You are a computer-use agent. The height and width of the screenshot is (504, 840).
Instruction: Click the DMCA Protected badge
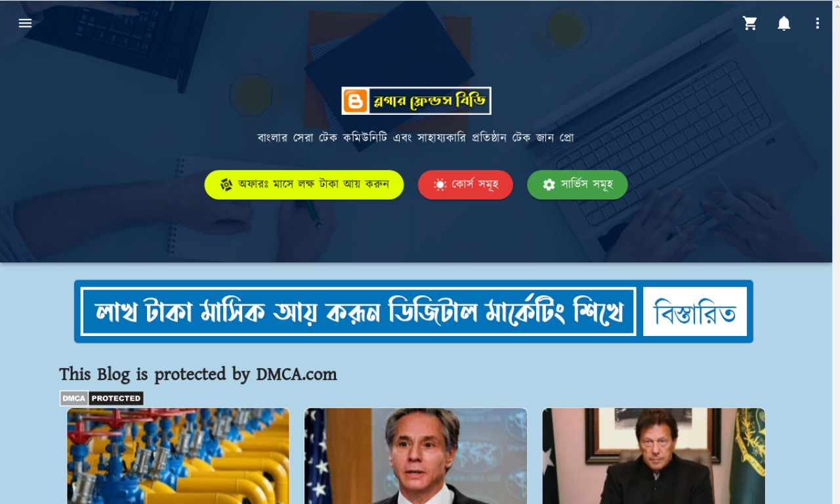[x=102, y=398]
